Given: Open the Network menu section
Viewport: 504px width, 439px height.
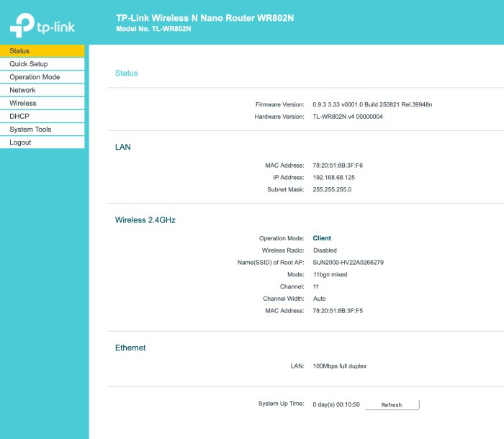Looking at the screenshot, I should click(42, 90).
